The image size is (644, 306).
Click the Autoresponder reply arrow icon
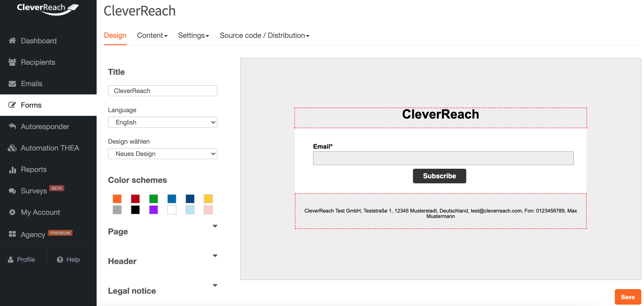[12, 126]
